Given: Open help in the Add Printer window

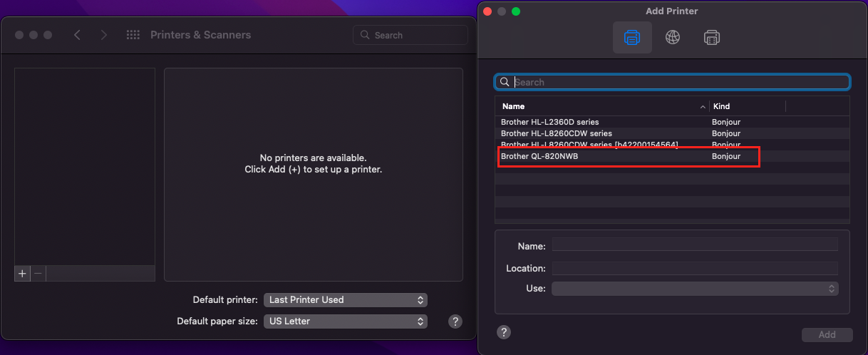Looking at the screenshot, I should point(504,332).
